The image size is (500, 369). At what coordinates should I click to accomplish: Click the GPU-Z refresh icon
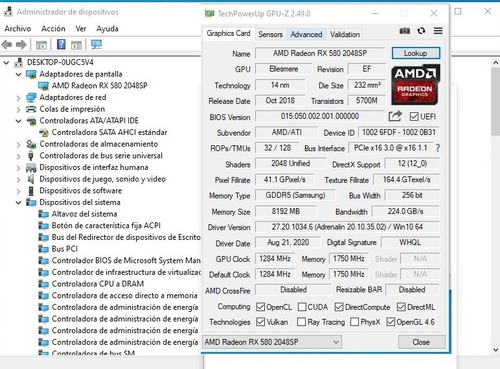coord(421,31)
